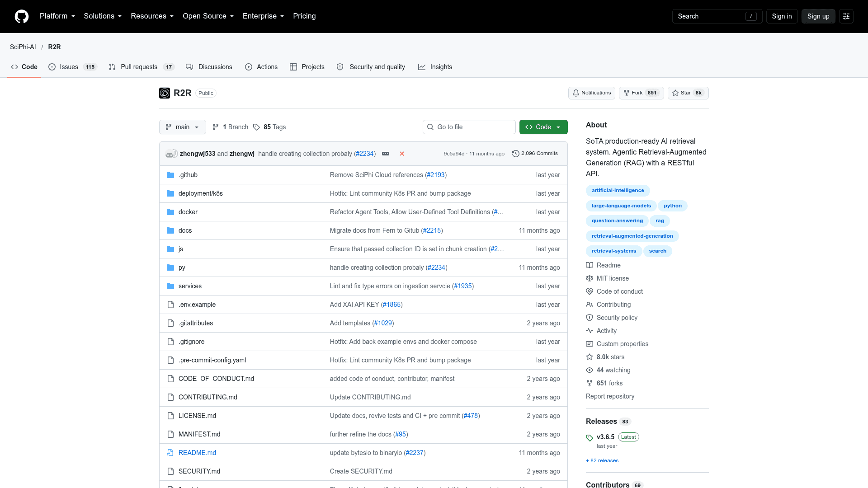Open pull request #2215 link
This screenshot has width=868, height=488.
pyautogui.click(x=432, y=230)
